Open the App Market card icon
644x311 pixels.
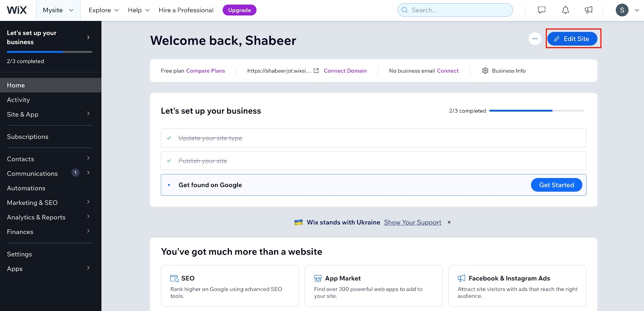[x=318, y=278]
